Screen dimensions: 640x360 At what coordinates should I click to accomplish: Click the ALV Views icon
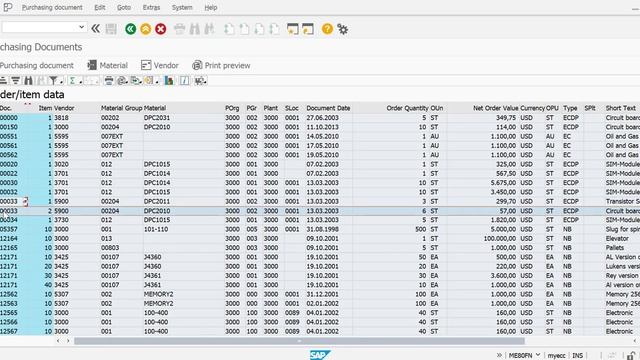click(122, 80)
